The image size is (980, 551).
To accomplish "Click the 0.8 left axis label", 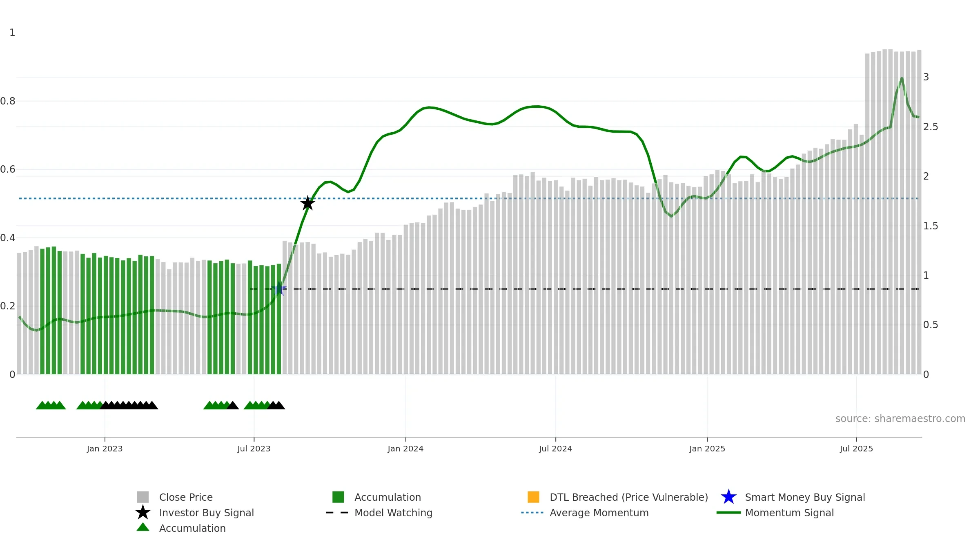I will click(8, 101).
